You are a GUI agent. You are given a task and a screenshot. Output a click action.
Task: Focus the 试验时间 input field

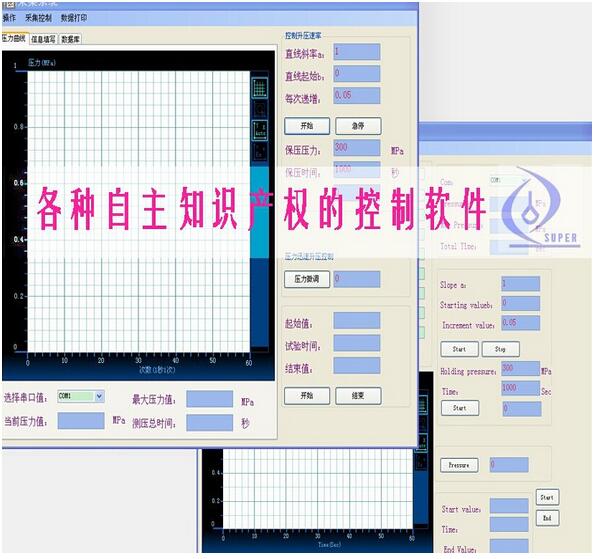357,343
